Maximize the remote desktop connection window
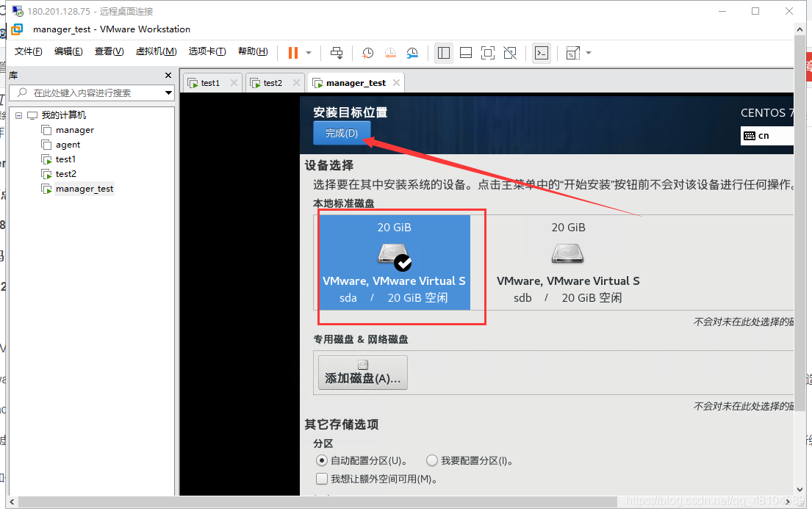The image size is (812, 514). pyautogui.click(x=755, y=11)
